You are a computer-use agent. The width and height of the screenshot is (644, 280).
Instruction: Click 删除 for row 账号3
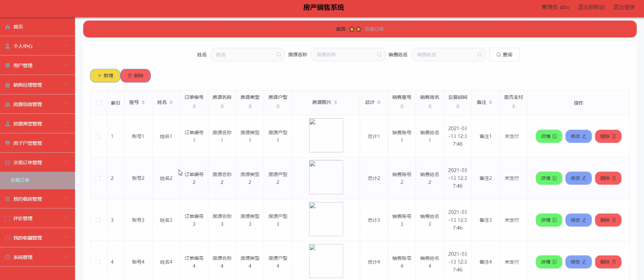[x=608, y=220]
